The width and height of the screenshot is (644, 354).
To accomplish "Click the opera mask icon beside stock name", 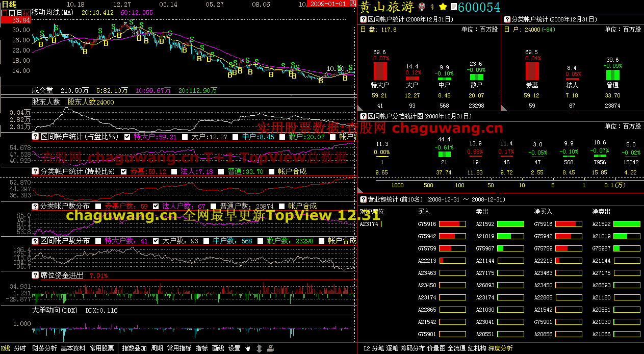I will coord(422,7).
